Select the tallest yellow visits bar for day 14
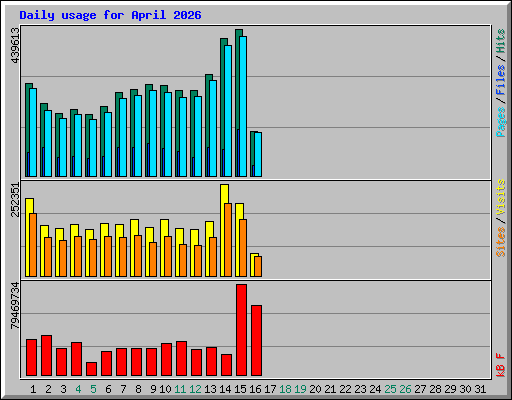 click(224, 230)
